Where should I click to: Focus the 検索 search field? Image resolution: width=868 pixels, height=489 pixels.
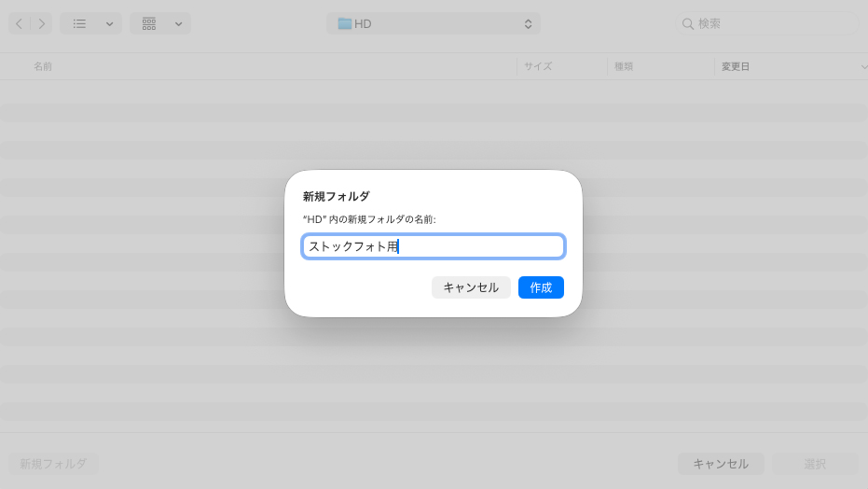766,24
